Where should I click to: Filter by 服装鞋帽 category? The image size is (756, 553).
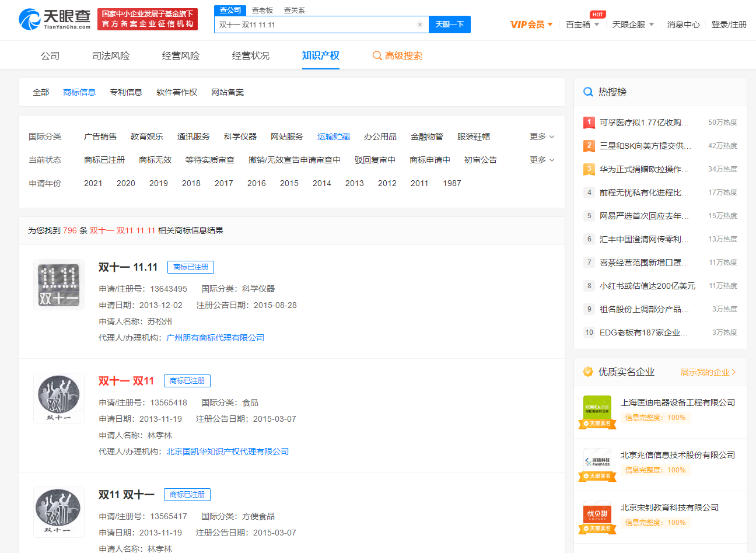click(474, 136)
